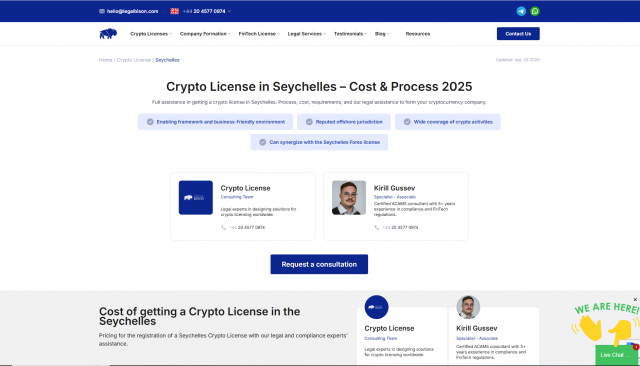Click 'Specialist - Associate' label in upper Kirill card

(x=395, y=197)
